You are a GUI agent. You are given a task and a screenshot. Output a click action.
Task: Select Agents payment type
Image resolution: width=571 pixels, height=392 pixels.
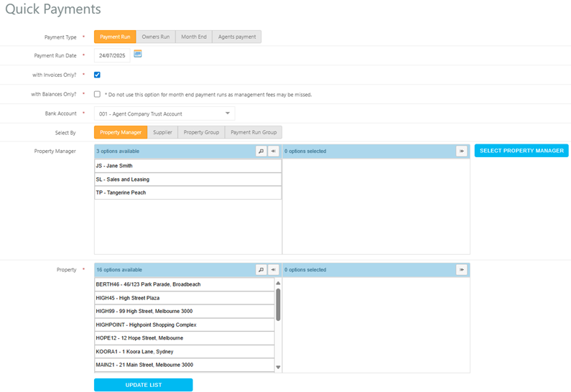tap(237, 37)
